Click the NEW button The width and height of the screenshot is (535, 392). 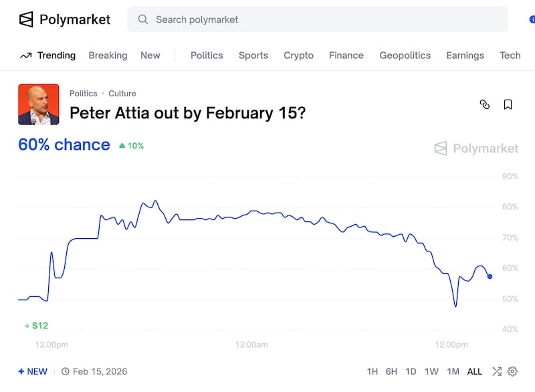33,371
